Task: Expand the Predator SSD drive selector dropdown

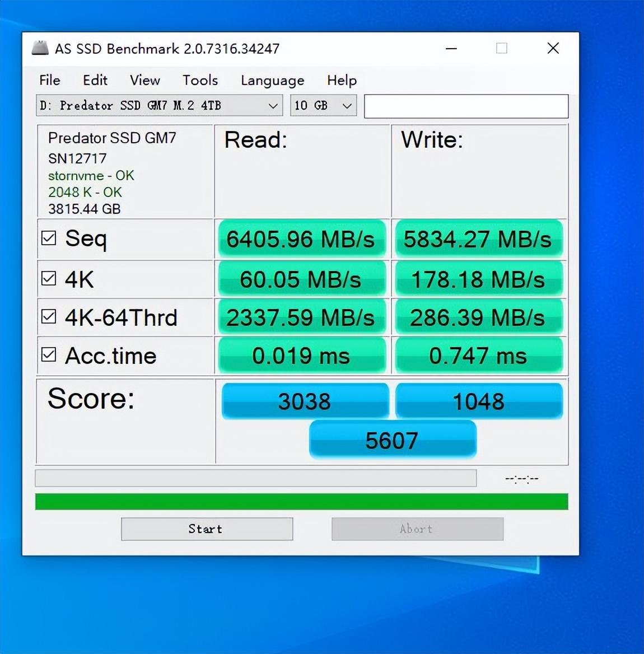Action: (160, 105)
